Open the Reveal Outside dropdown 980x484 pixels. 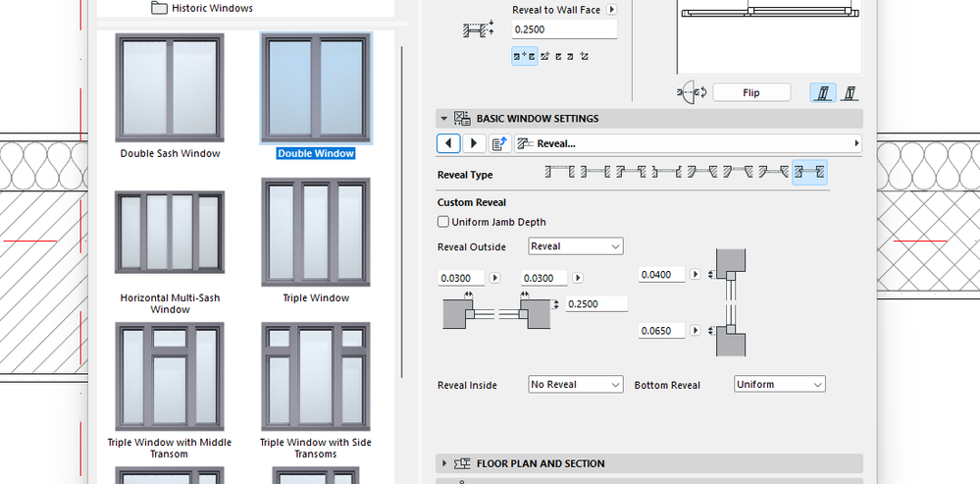576,246
